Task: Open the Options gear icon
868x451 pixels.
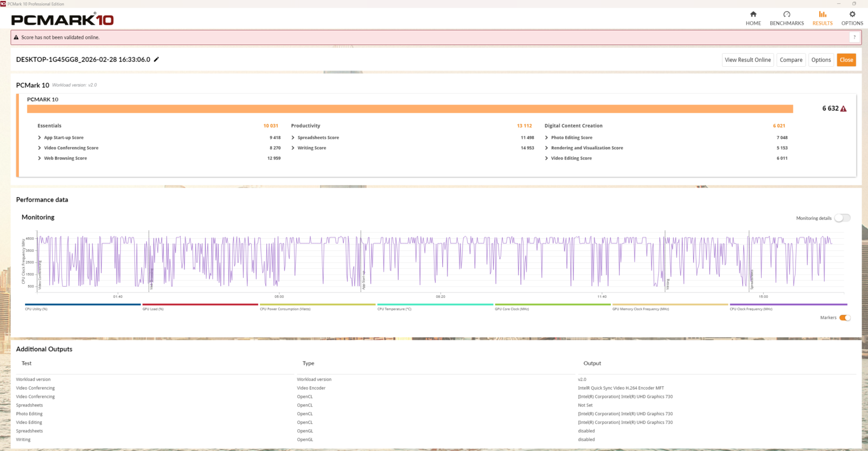Action: click(852, 14)
